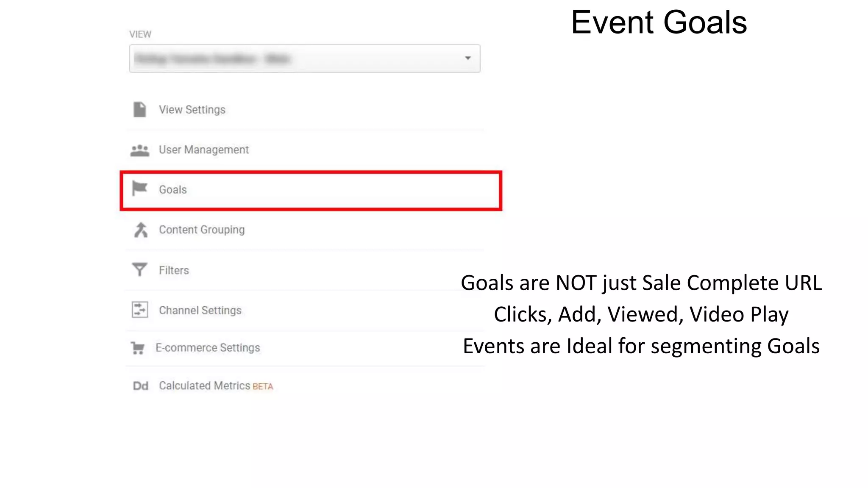Click the BETA tag next to Calculated Metrics
The height and width of the screenshot is (488, 868).
tap(263, 386)
